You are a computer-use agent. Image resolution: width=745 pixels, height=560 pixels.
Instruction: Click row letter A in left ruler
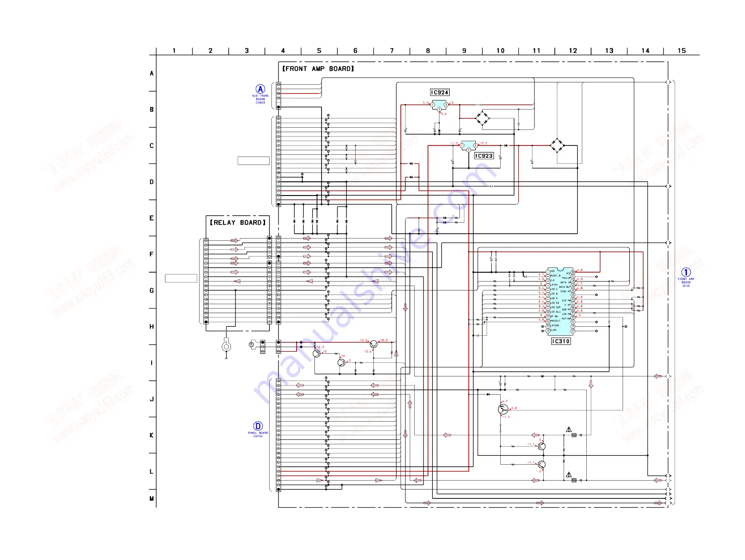[152, 73]
